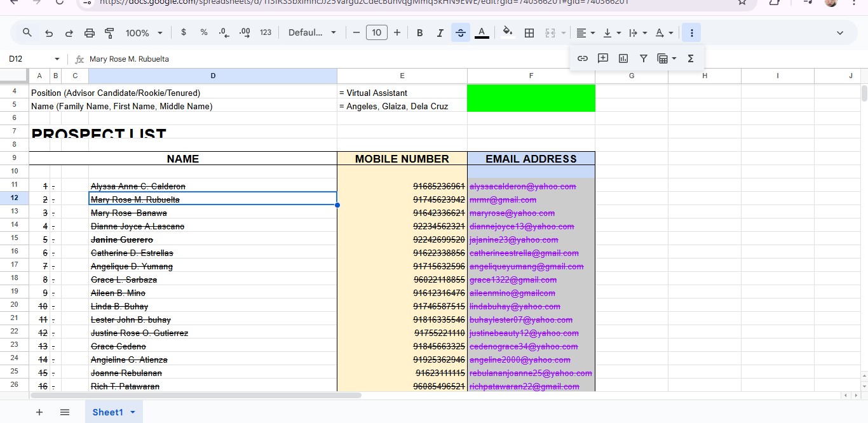
Task: Increase font size with plus button
Action: point(397,33)
